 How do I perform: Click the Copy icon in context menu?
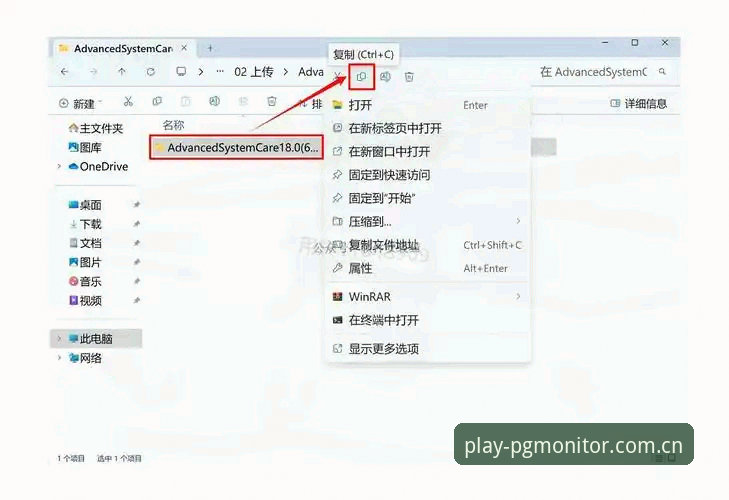click(x=361, y=77)
